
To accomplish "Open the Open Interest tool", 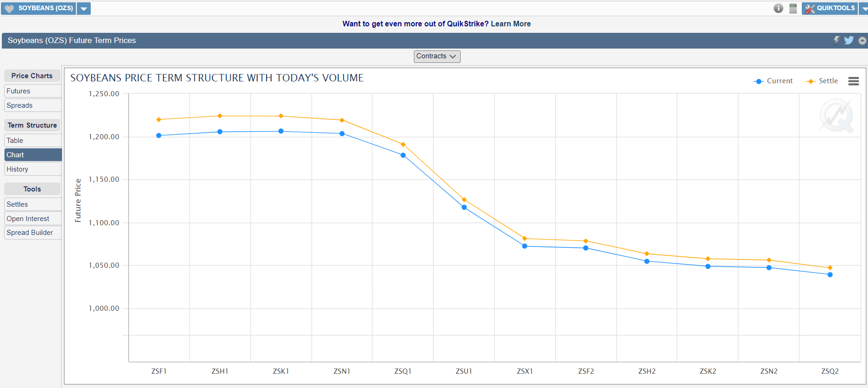I will tap(33, 219).
